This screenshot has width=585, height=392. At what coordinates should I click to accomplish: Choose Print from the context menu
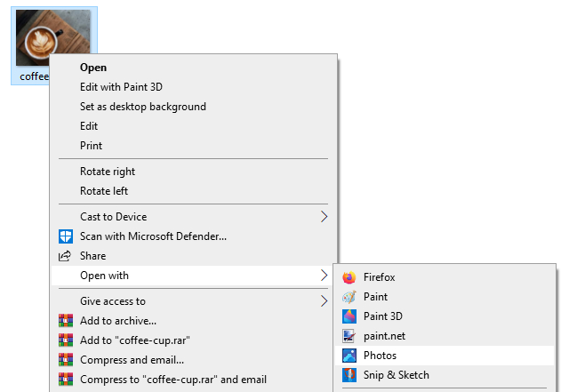pos(193,146)
